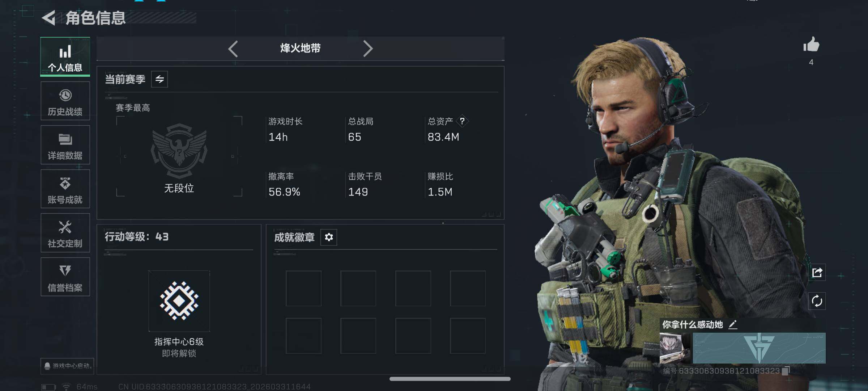
Task: Edit the signature 你拿什么感动她
Action: point(733,325)
